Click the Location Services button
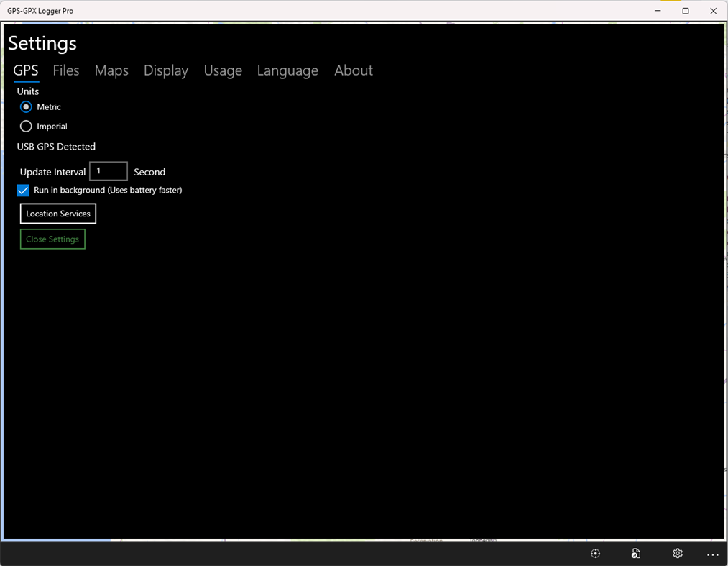 tap(57, 214)
